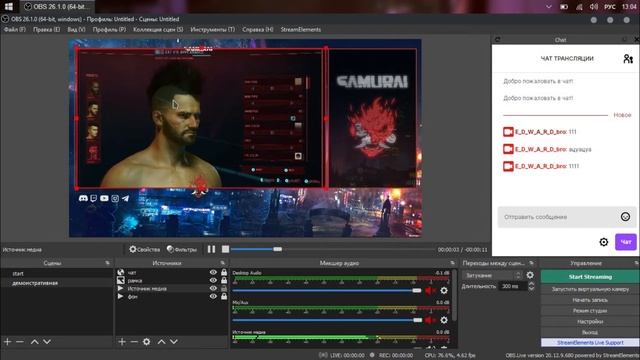Select the чат source row
This screenshot has width=640, height=360.
point(171,272)
